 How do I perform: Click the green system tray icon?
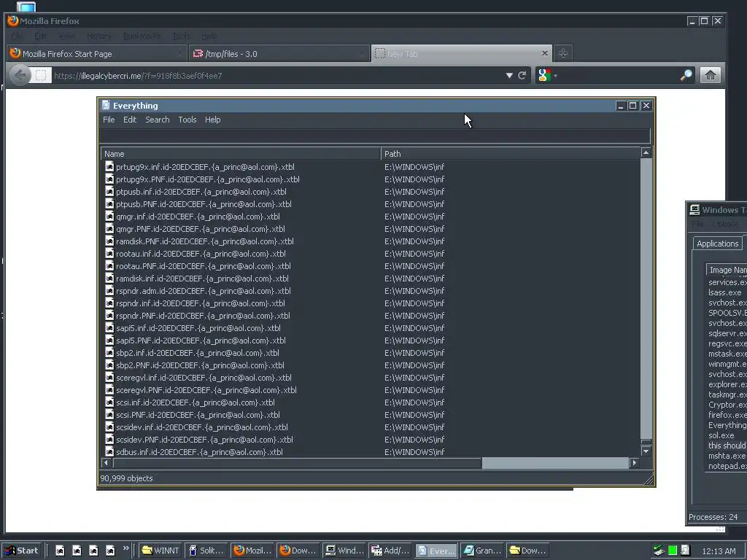click(x=673, y=551)
